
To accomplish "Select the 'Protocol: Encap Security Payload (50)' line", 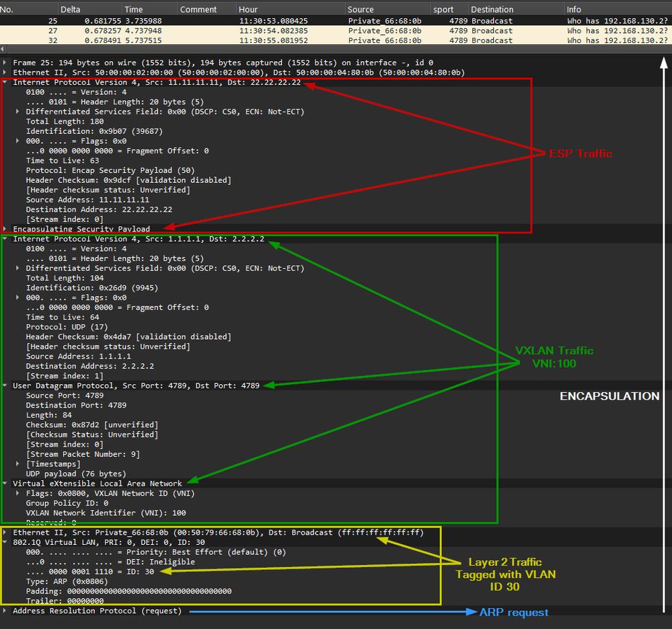I will (x=110, y=170).
